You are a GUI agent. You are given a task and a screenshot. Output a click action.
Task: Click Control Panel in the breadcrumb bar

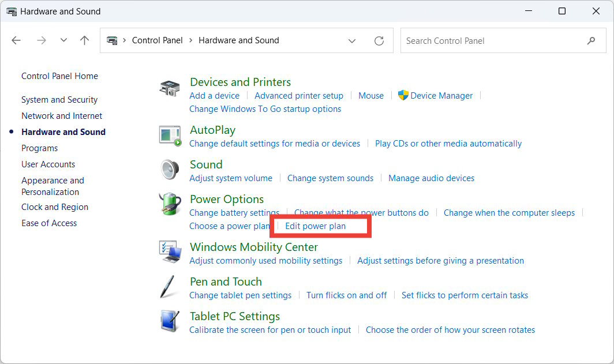(x=157, y=40)
